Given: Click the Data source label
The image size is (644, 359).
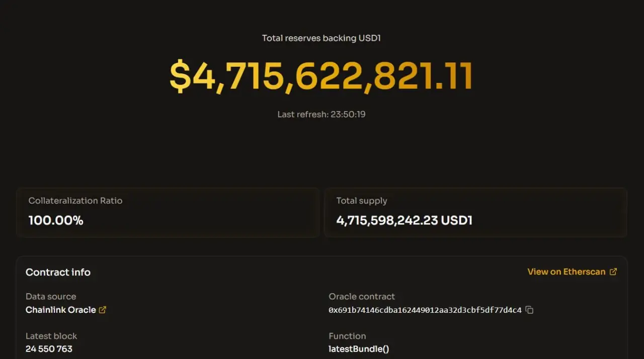Looking at the screenshot, I should point(51,296).
